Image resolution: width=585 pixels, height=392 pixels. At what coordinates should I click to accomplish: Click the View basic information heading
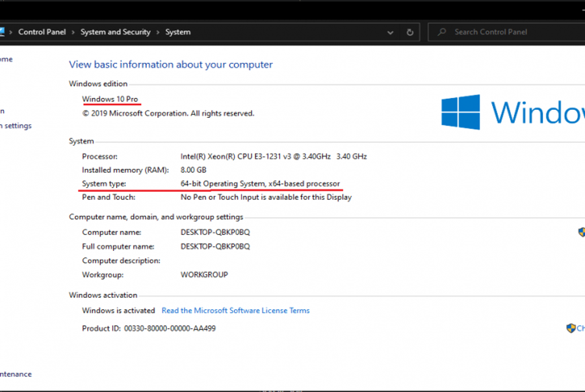tap(170, 64)
